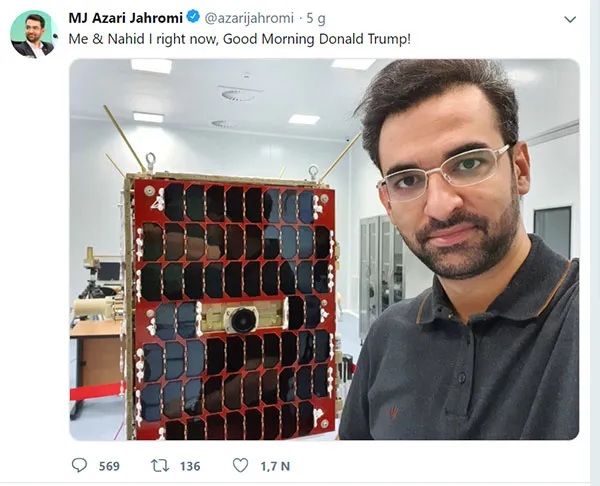Open MJ Azari Jahromi's profile avatar
Viewport: 600px width, 486px height.
point(34,34)
